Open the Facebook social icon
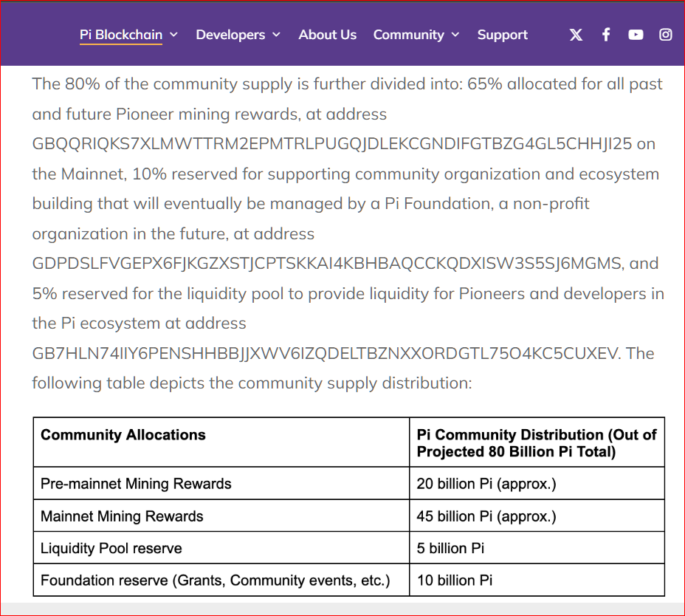685x616 pixels. [606, 35]
